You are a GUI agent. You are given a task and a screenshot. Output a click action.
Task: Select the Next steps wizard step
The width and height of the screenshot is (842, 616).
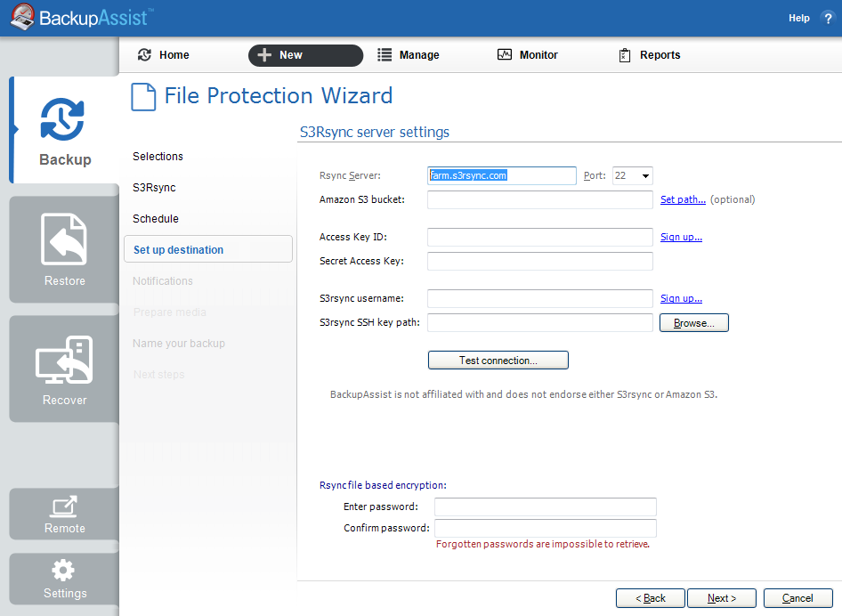click(x=159, y=375)
